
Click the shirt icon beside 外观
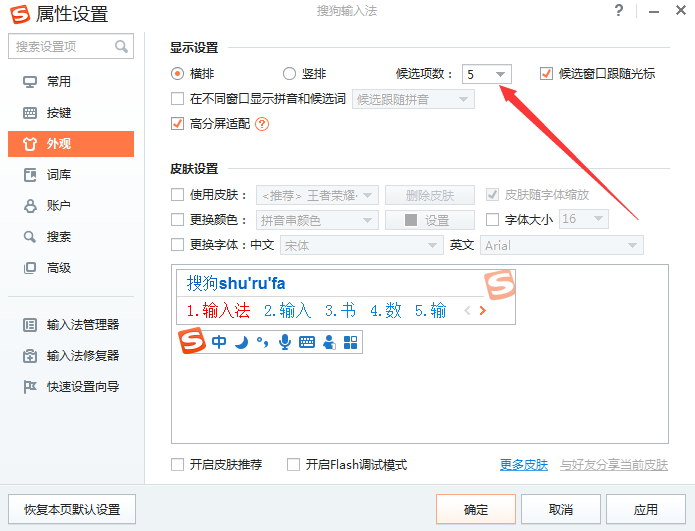click(30, 144)
